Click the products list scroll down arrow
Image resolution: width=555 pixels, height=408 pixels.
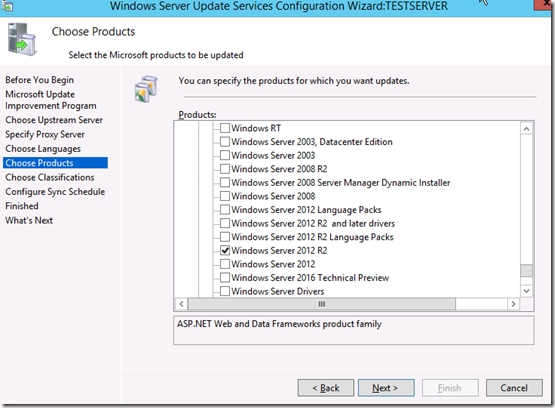[526, 291]
